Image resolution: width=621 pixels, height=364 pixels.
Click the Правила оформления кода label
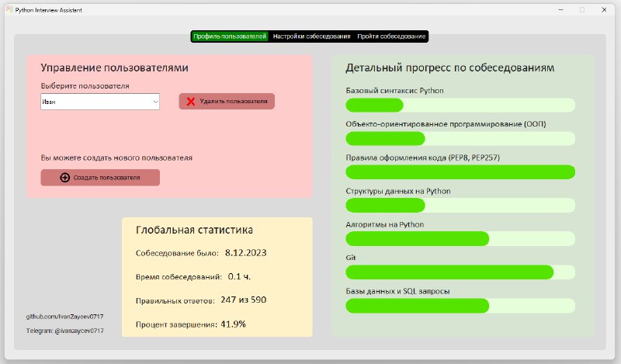422,158
